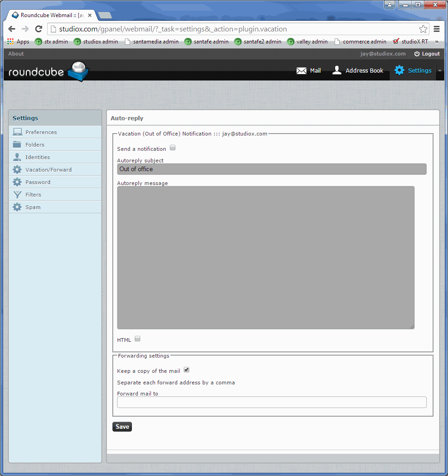Open the Spam settings icon
This screenshot has width=448, height=476.
(x=18, y=207)
